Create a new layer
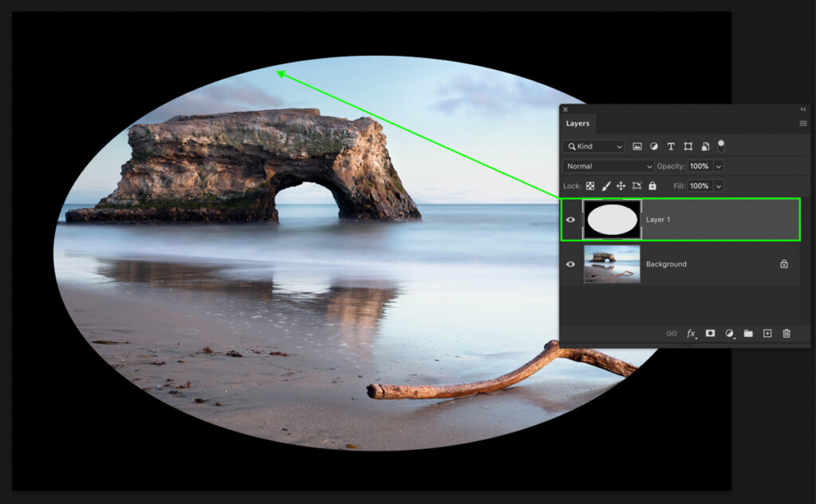This screenshot has width=816, height=504. [x=767, y=334]
